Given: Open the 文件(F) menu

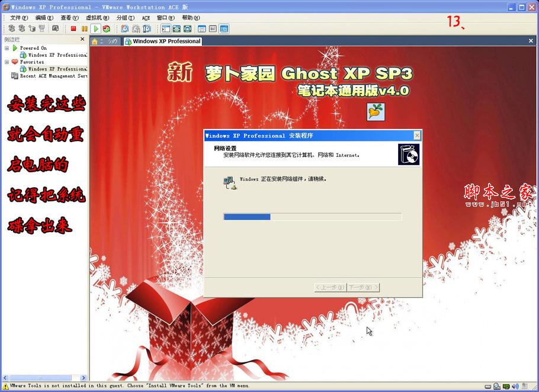Looking at the screenshot, I should point(19,18).
